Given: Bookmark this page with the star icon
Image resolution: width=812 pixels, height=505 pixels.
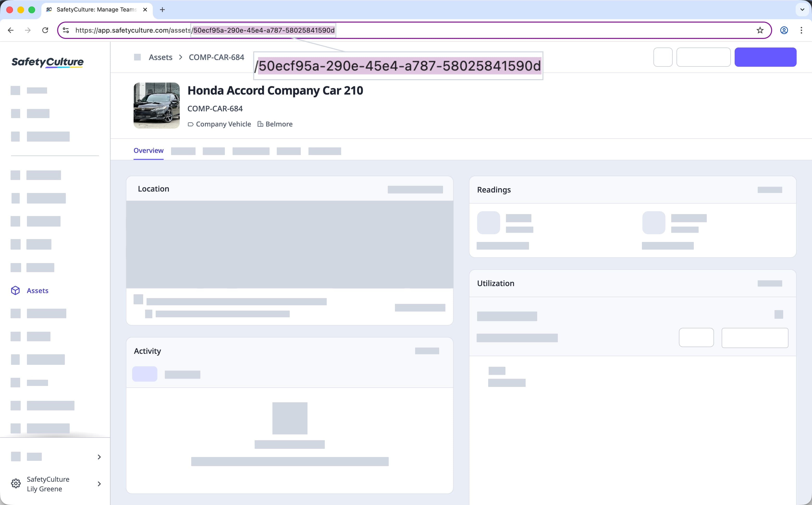Looking at the screenshot, I should (760, 30).
